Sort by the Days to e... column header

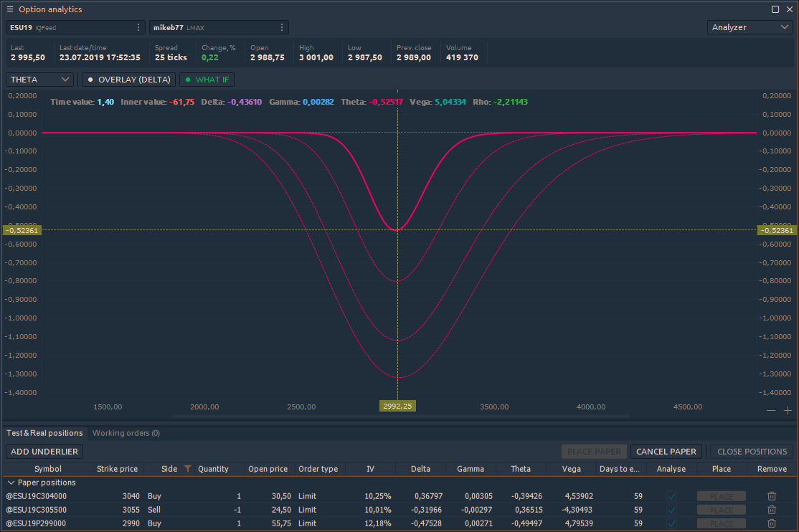[x=620, y=469]
